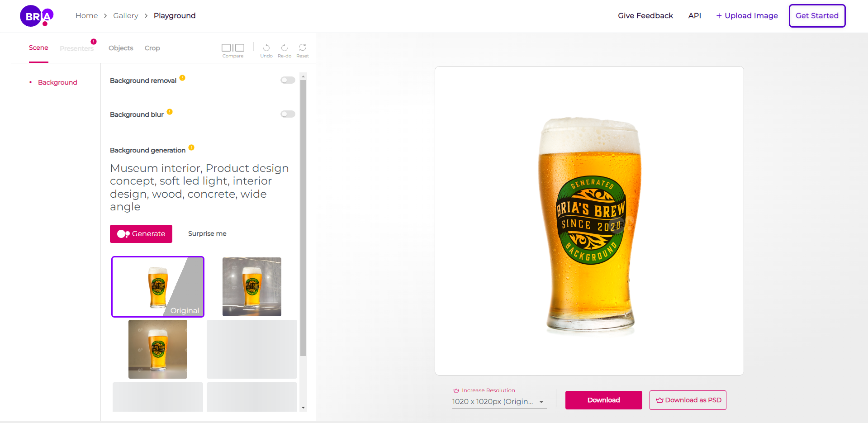This screenshot has height=423, width=868.
Task: Open the Give Feedback link
Action: point(645,16)
